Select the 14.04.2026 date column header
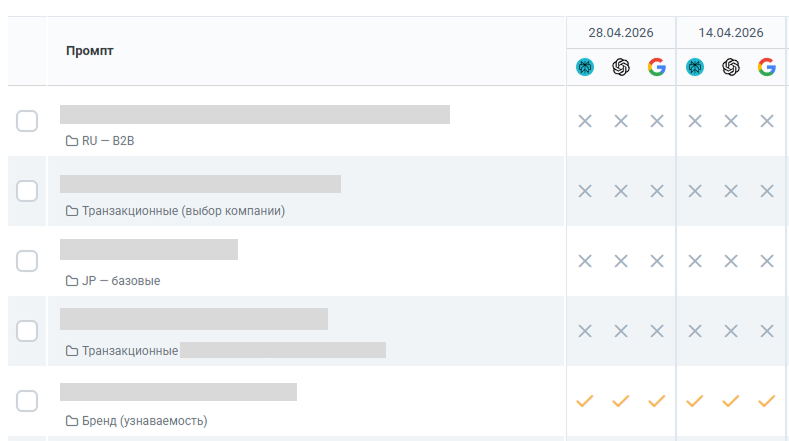Screen dimensions: 789x441 [x=731, y=33]
